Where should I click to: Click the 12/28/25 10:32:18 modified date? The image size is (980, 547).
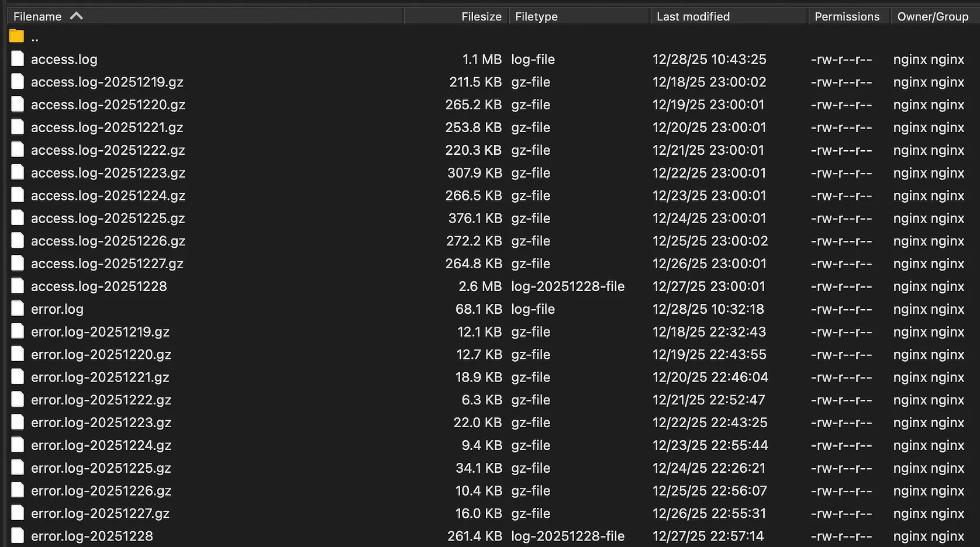(708, 309)
